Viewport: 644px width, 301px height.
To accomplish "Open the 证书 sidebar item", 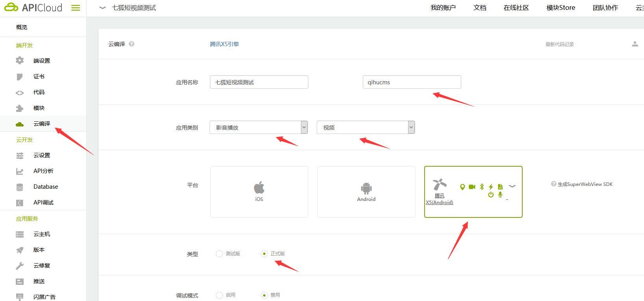I will tap(43, 76).
